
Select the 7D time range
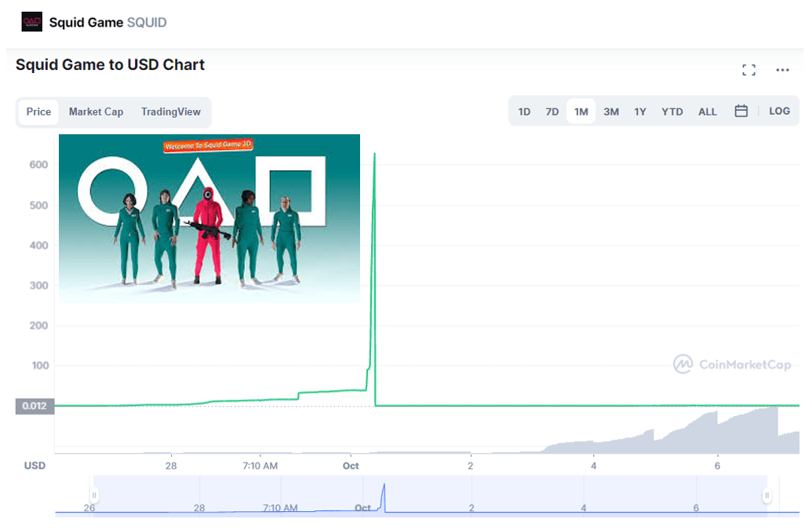(x=552, y=112)
